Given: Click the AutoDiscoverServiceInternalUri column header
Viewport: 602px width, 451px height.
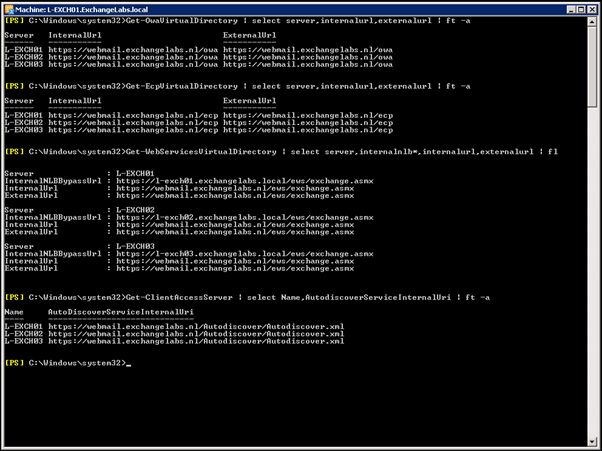Looking at the screenshot, I should pyautogui.click(x=111, y=312).
